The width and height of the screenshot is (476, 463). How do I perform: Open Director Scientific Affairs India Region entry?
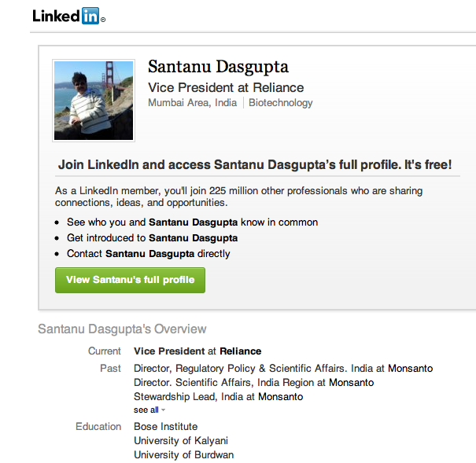click(254, 383)
